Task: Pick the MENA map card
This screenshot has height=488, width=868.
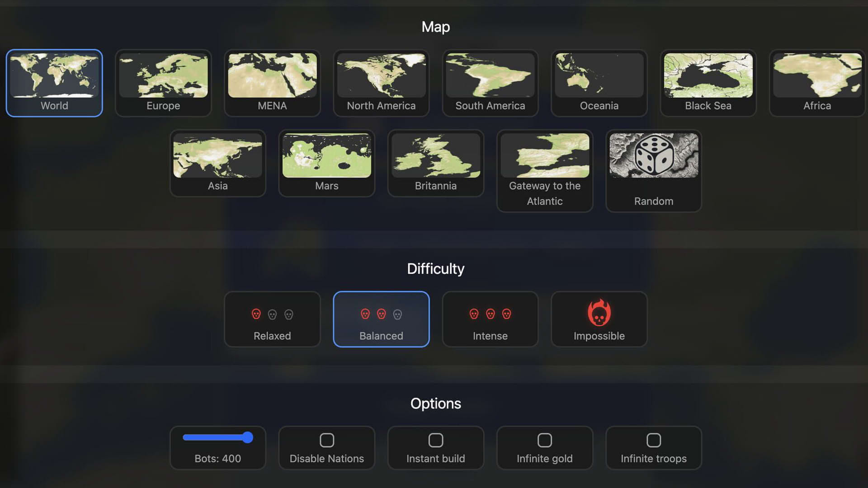Action: click(272, 83)
